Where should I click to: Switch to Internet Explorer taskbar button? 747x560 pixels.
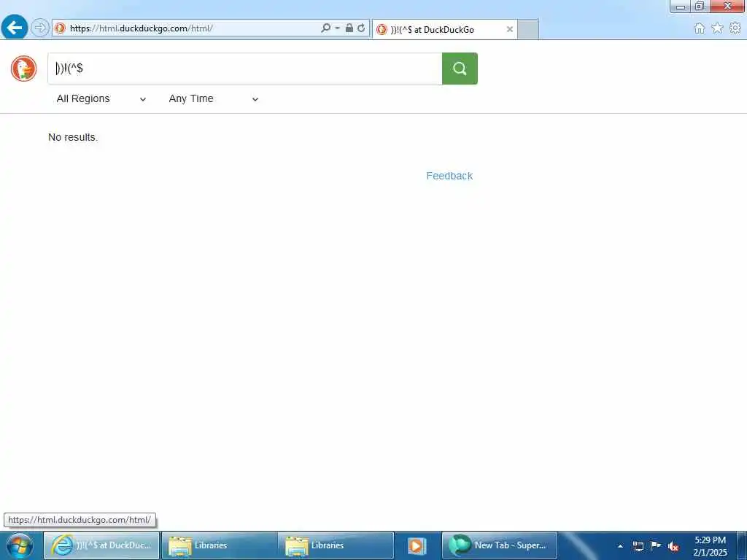coord(101,545)
